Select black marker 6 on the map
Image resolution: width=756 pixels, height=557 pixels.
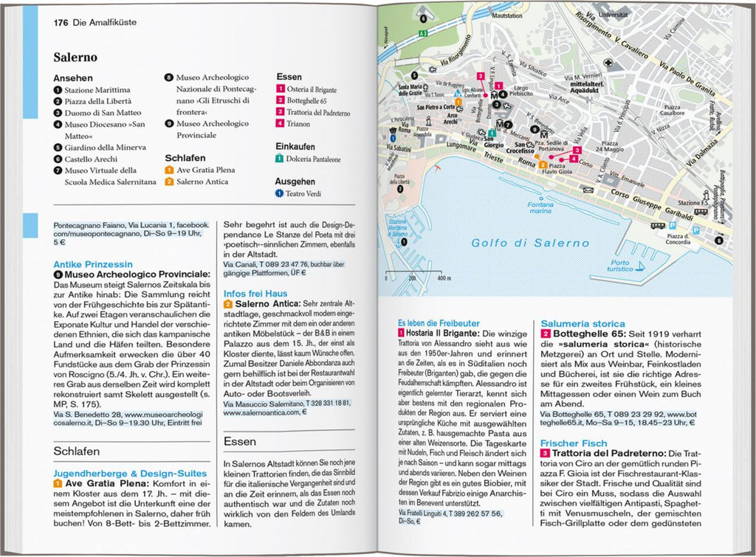click(x=423, y=18)
